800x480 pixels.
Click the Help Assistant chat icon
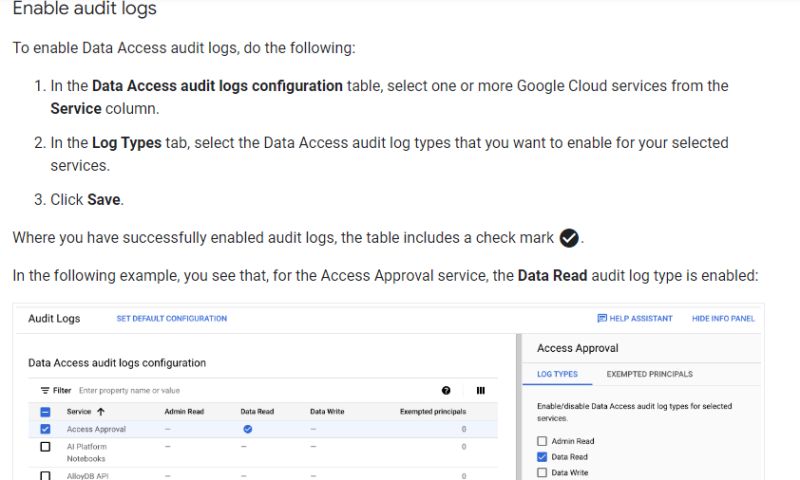point(602,318)
